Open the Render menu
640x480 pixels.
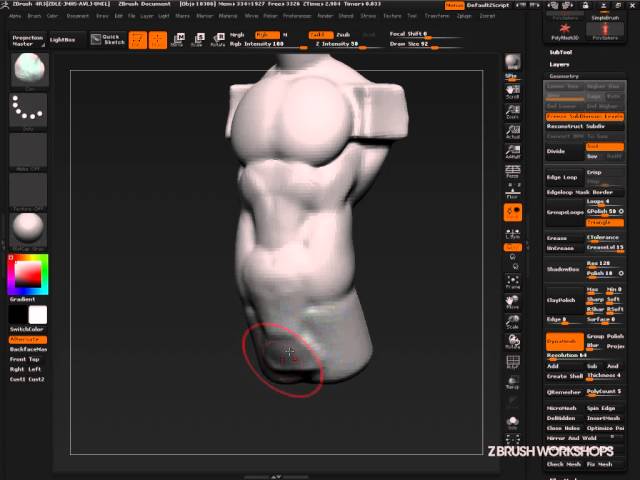325,16
